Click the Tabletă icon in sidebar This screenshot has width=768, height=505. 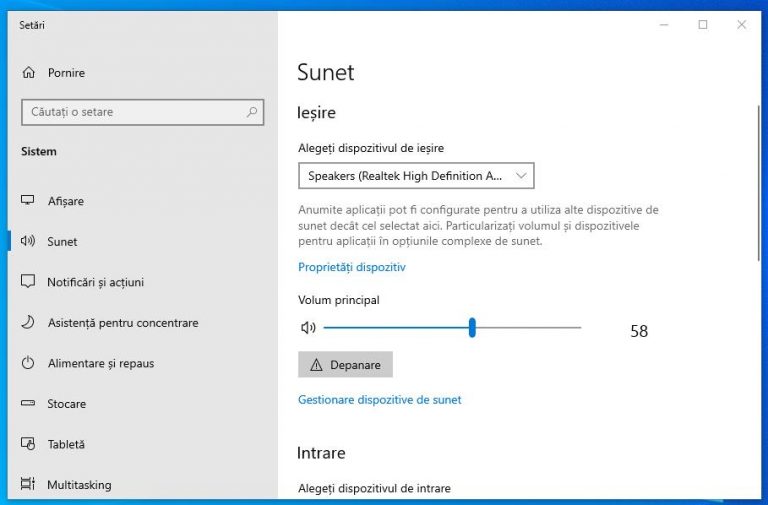click(x=28, y=444)
